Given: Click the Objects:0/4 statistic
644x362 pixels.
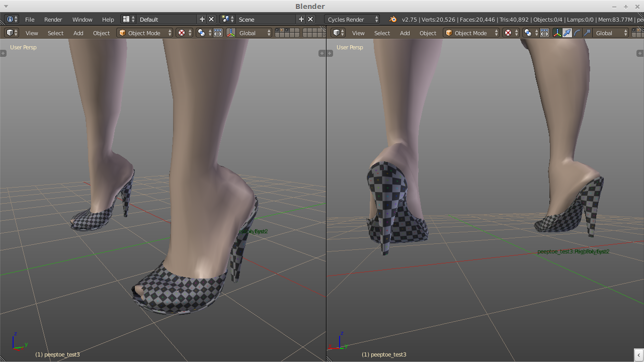Looking at the screenshot, I should pos(548,19).
